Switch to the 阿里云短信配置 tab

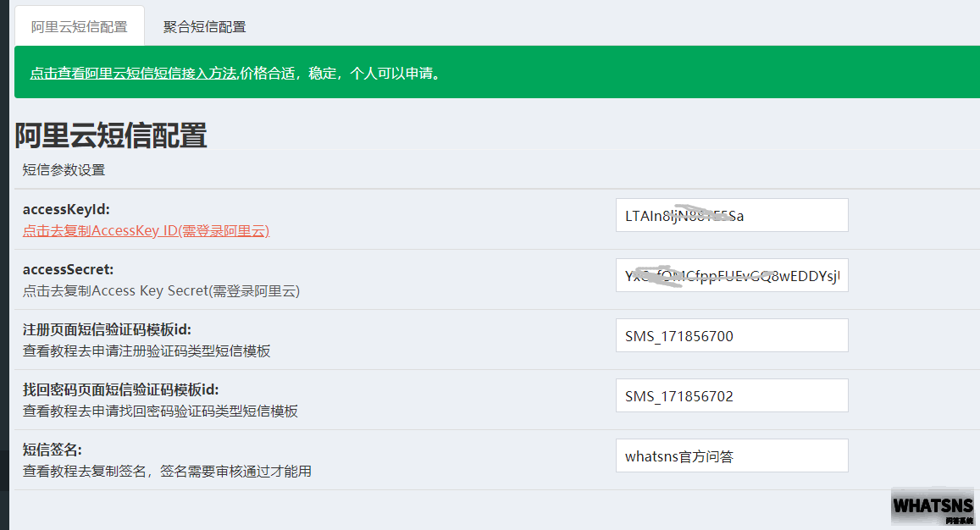80,26
